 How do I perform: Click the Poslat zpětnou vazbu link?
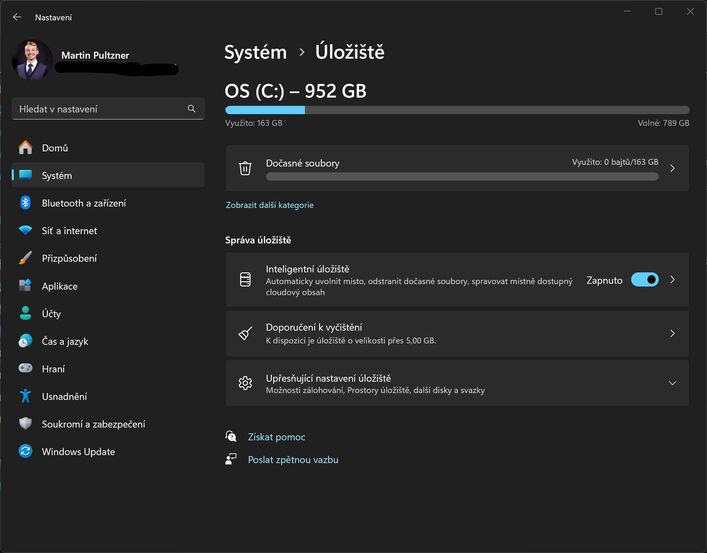click(293, 460)
